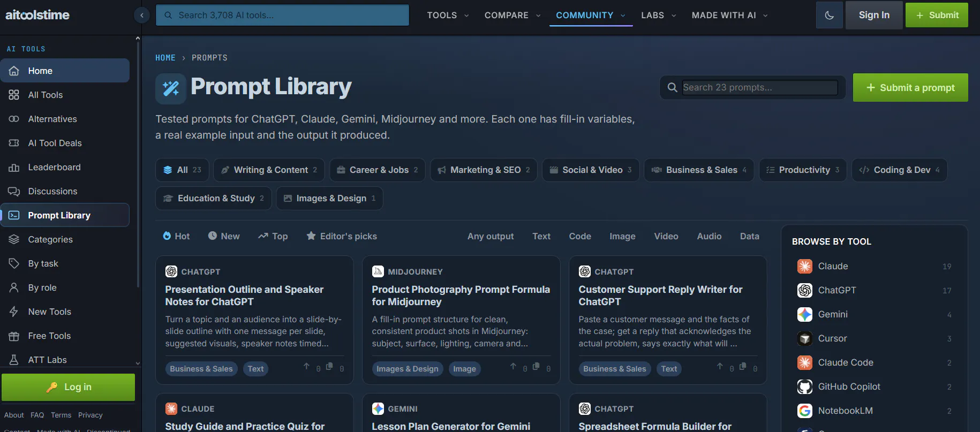
Task: Open ATT Labs in the sidebar
Action: (65, 360)
